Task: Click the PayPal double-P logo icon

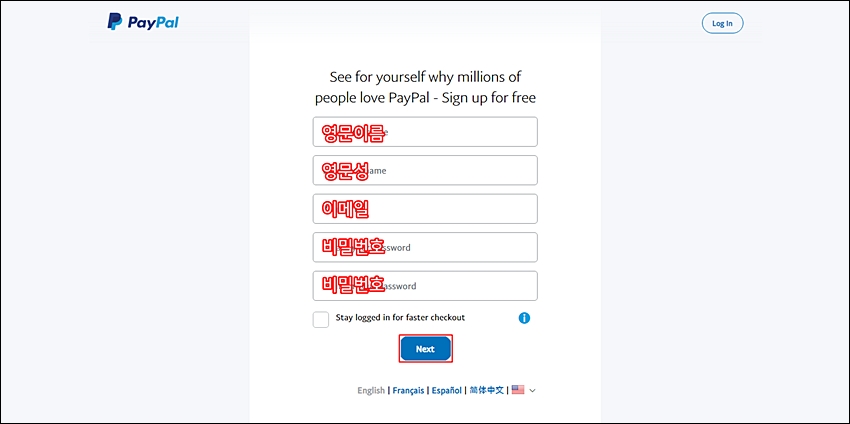Action: (x=114, y=22)
